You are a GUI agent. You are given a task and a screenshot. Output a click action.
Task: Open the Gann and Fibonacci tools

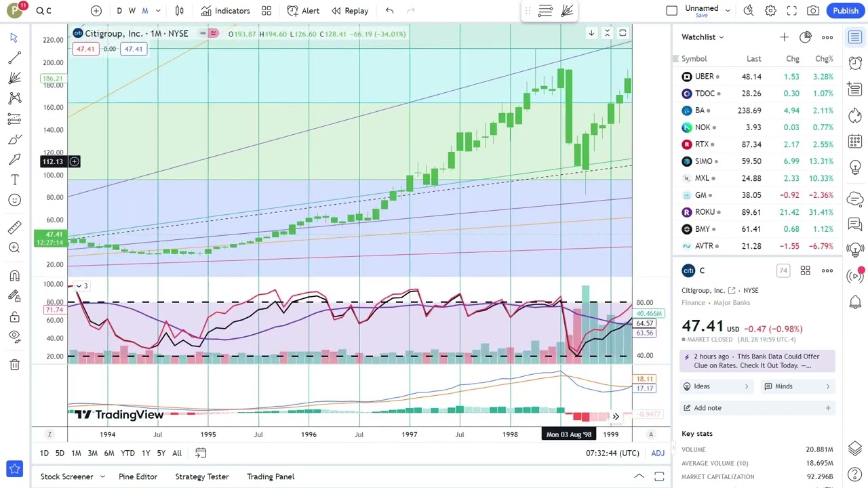(14, 78)
